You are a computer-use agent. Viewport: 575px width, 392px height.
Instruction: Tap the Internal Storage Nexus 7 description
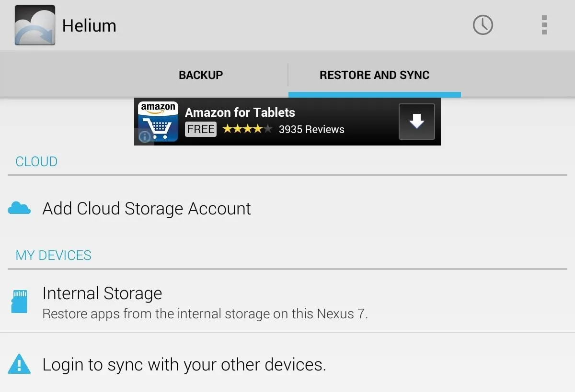[x=205, y=314]
